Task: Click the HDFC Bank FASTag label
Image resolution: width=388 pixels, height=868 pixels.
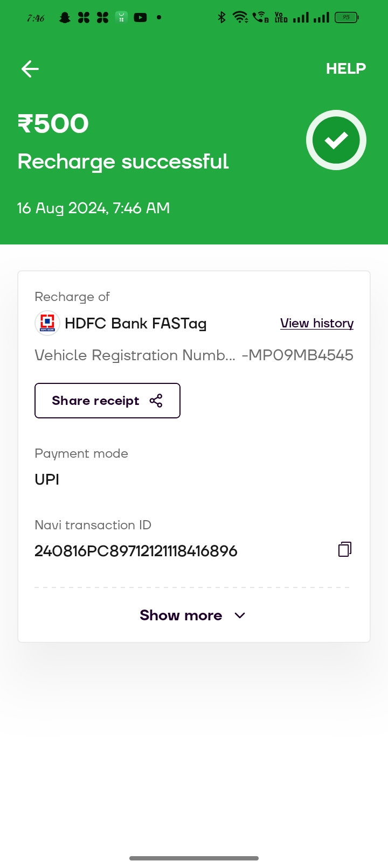Action: 136,323
